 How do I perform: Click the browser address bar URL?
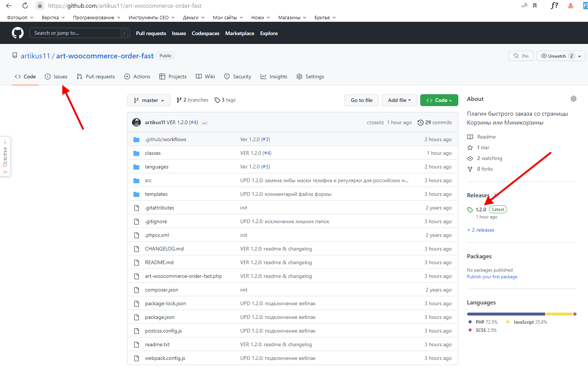pos(125,6)
